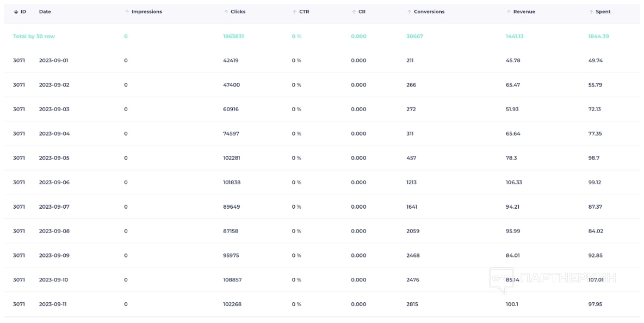Image resolution: width=644 pixels, height=323 pixels.
Task: Click the Spent sort arrow icon
Action: click(591, 12)
